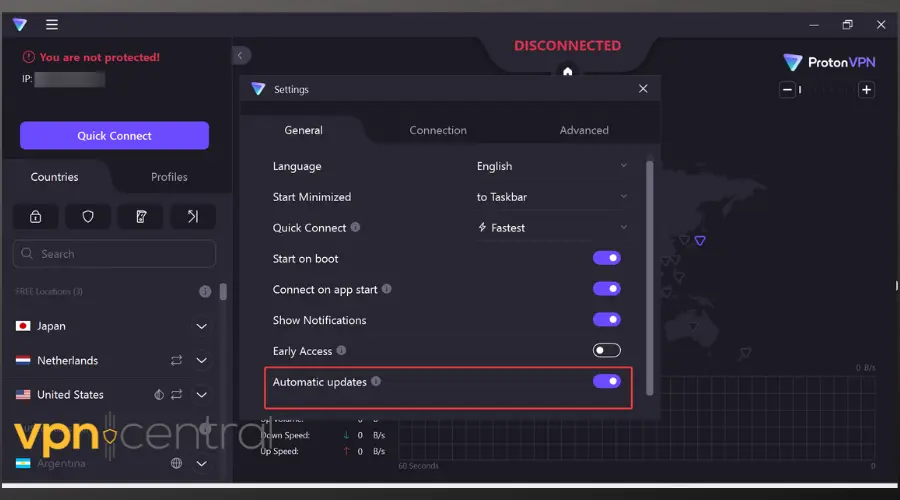
Task: Disable Connect on app start toggle
Action: click(x=607, y=289)
